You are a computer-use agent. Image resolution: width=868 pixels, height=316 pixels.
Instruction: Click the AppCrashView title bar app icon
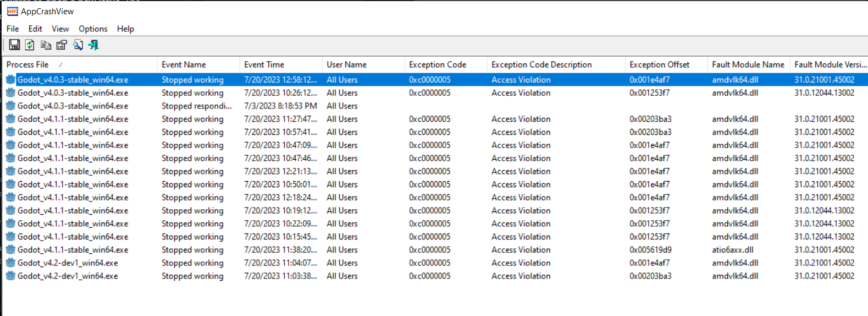tap(12, 11)
